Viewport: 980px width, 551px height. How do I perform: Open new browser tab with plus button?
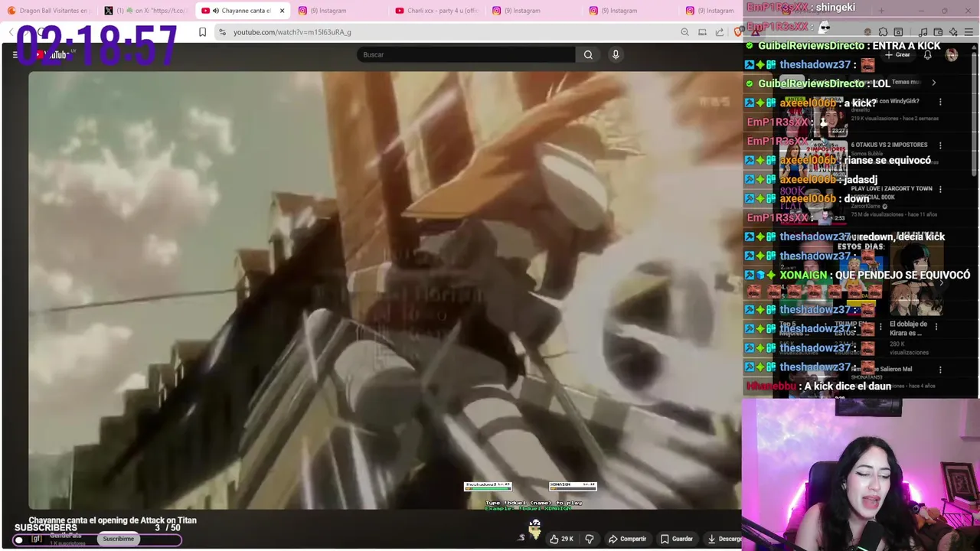coord(881,11)
